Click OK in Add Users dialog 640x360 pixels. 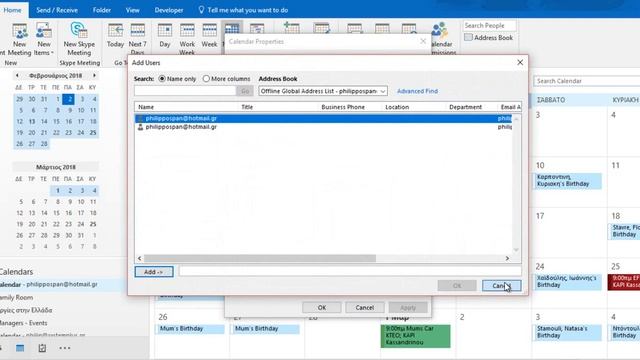[x=457, y=286]
